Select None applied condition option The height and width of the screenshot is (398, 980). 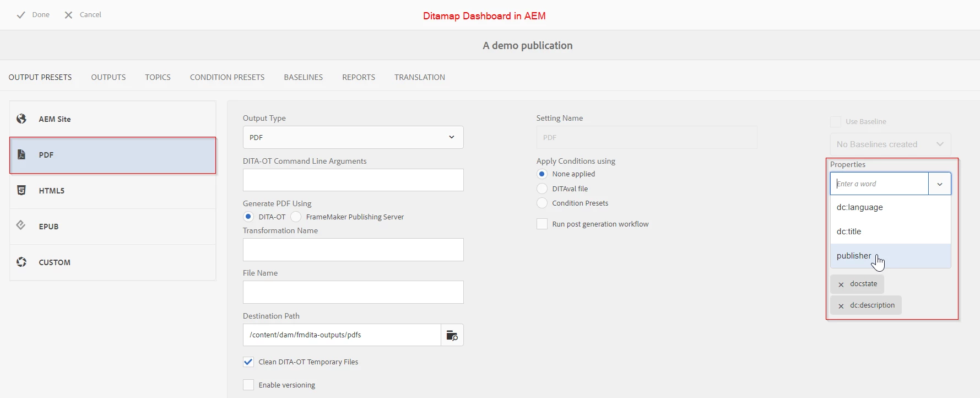[x=542, y=174]
